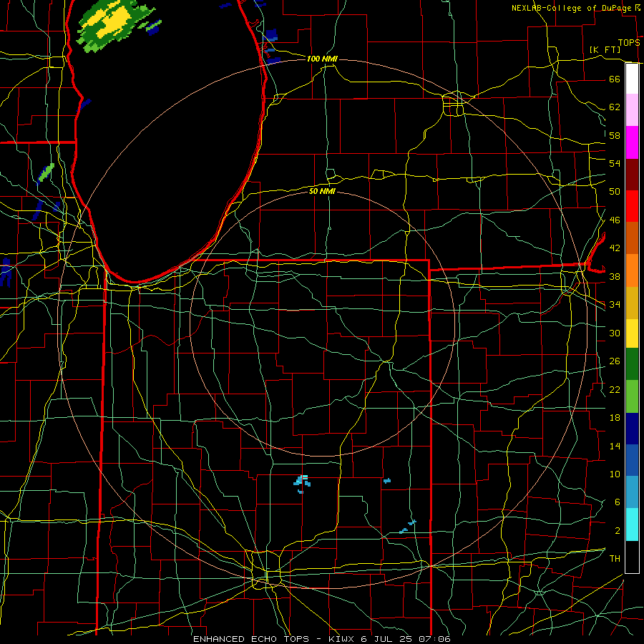Select the gold 34 kft legend swatch
The height and width of the screenshot is (644, 644).
click(x=632, y=303)
